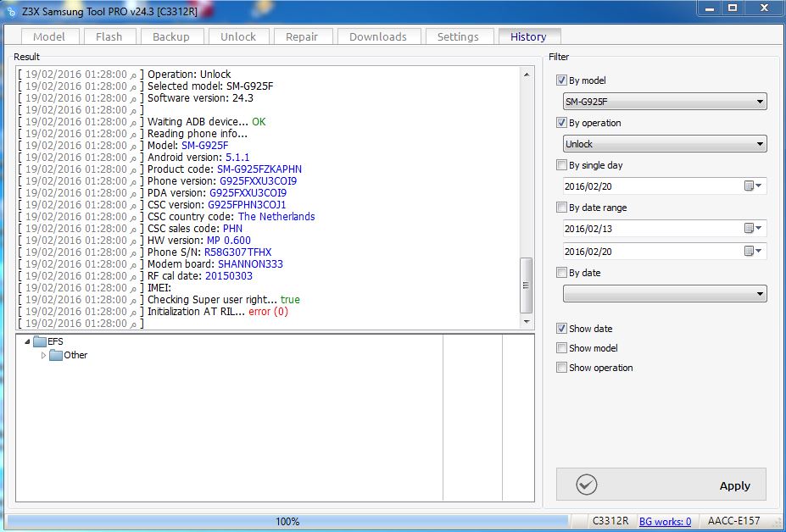
Task: Click the "PDA version: G925FXXU3COI9" line
Action: (x=217, y=193)
